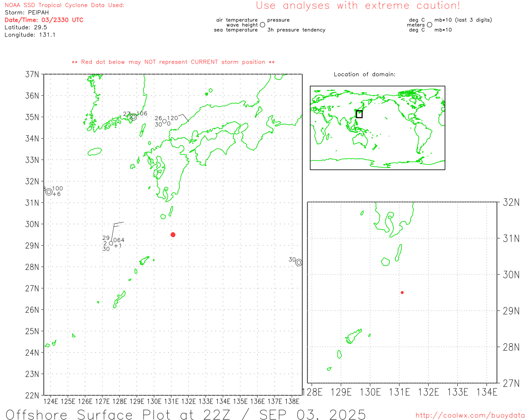Click the 30N latitude label on main map
Image resolution: width=525 pixels, height=420 pixels.
(32, 224)
